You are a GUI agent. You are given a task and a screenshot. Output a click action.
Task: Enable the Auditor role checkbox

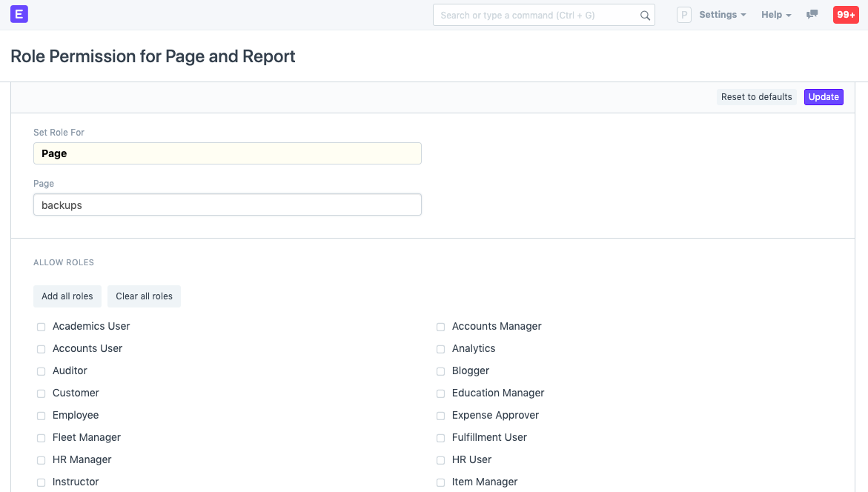(x=41, y=371)
